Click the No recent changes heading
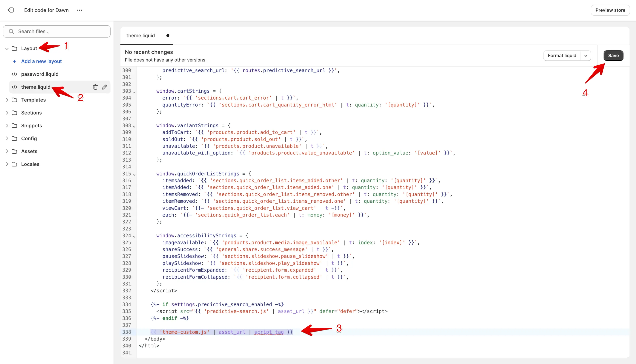The width and height of the screenshot is (636, 364). (x=149, y=52)
